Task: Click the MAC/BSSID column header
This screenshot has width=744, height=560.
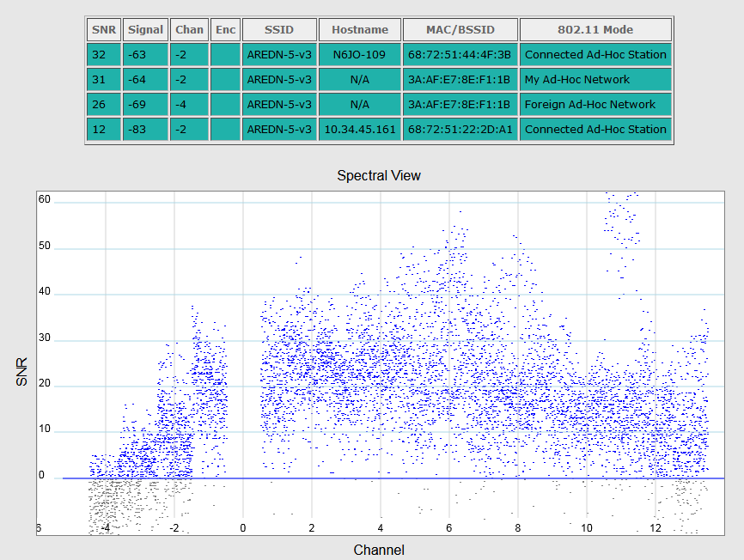Action: click(460, 29)
